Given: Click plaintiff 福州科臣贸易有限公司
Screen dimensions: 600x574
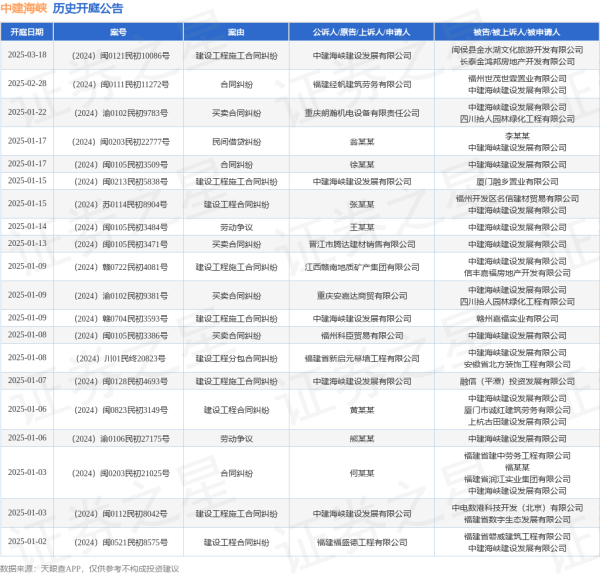Looking at the screenshot, I should click(x=362, y=336).
